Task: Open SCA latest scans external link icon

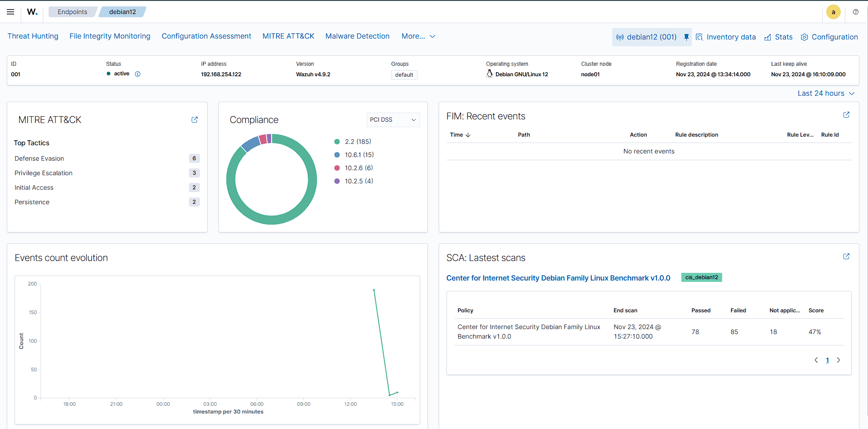Action: tap(846, 256)
